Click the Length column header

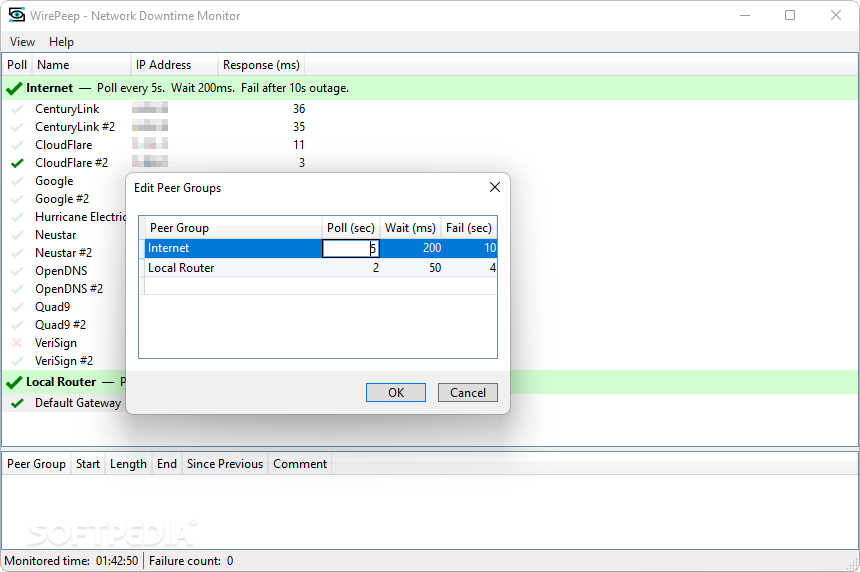pos(128,464)
